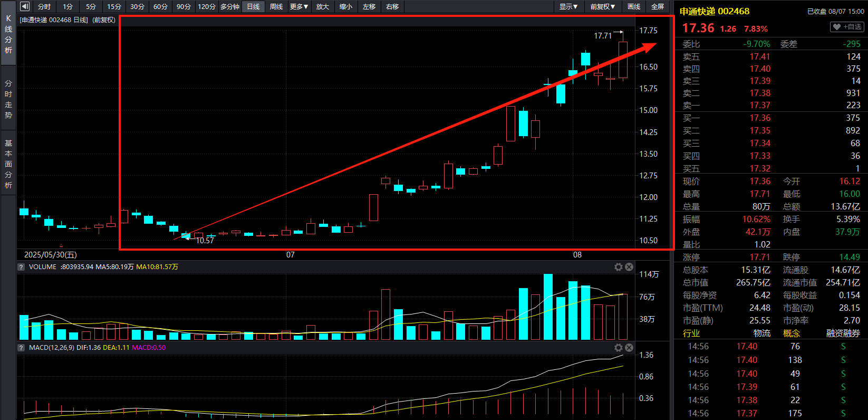Select the 90分 period
The image size is (868, 420).
(x=184, y=6)
